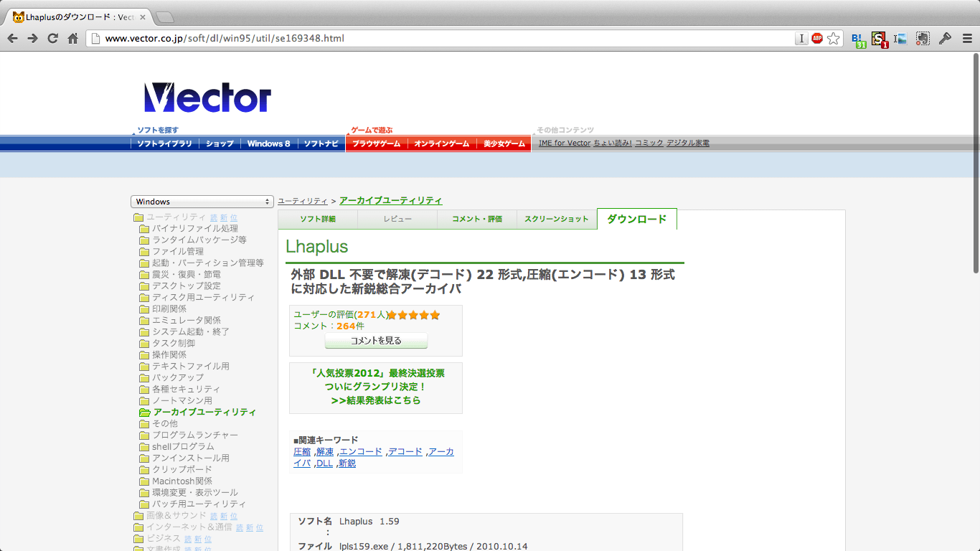The width and height of the screenshot is (980, 551).
Task: Click the folder icon beside デスクトップ設定
Action: click(144, 286)
